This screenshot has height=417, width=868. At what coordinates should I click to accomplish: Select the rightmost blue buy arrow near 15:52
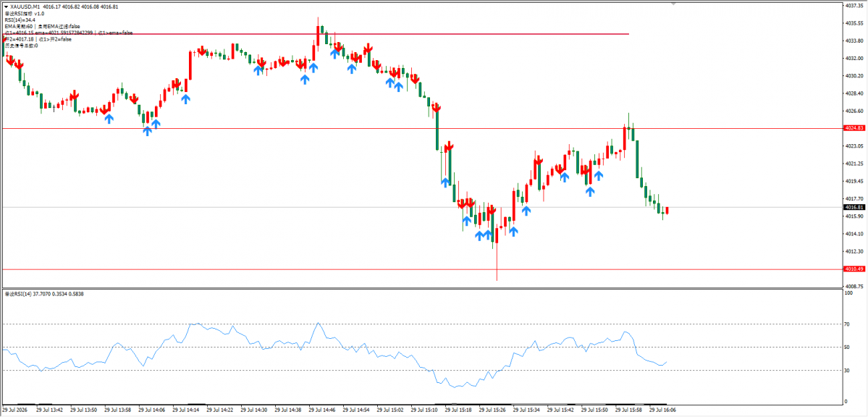[x=599, y=175]
